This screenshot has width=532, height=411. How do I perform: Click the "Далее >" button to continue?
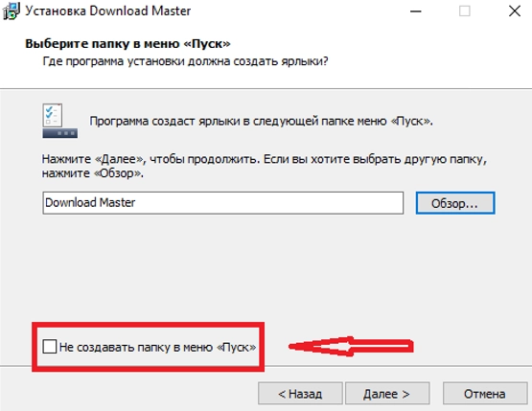(387, 394)
